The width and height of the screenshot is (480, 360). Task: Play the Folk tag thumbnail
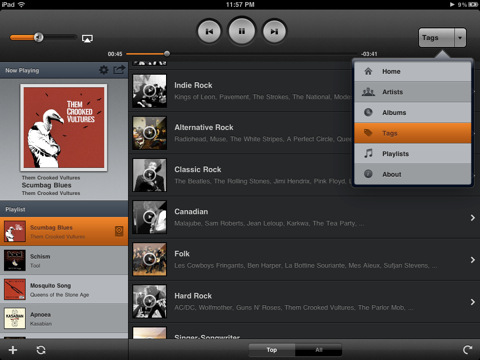pos(150,259)
